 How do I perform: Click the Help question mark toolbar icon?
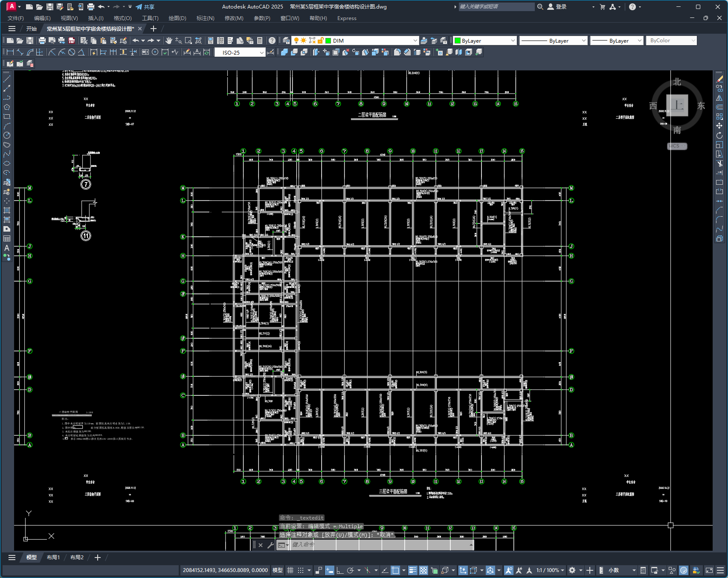[x=272, y=41]
